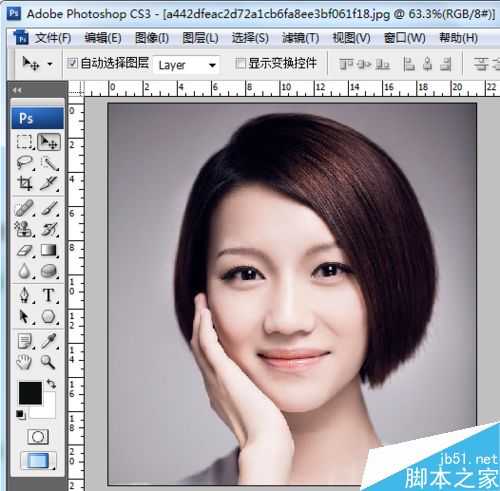Pick the Magic Wand tool
The image size is (500, 491).
(x=49, y=163)
